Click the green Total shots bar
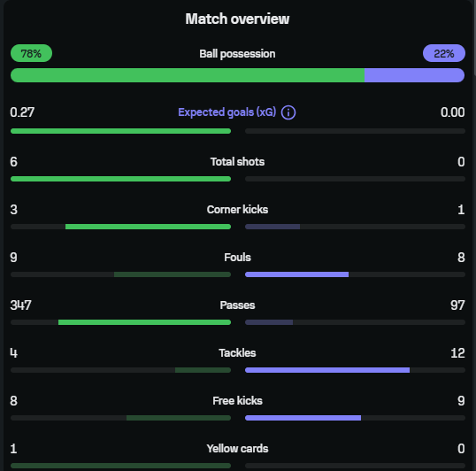 tap(120, 179)
